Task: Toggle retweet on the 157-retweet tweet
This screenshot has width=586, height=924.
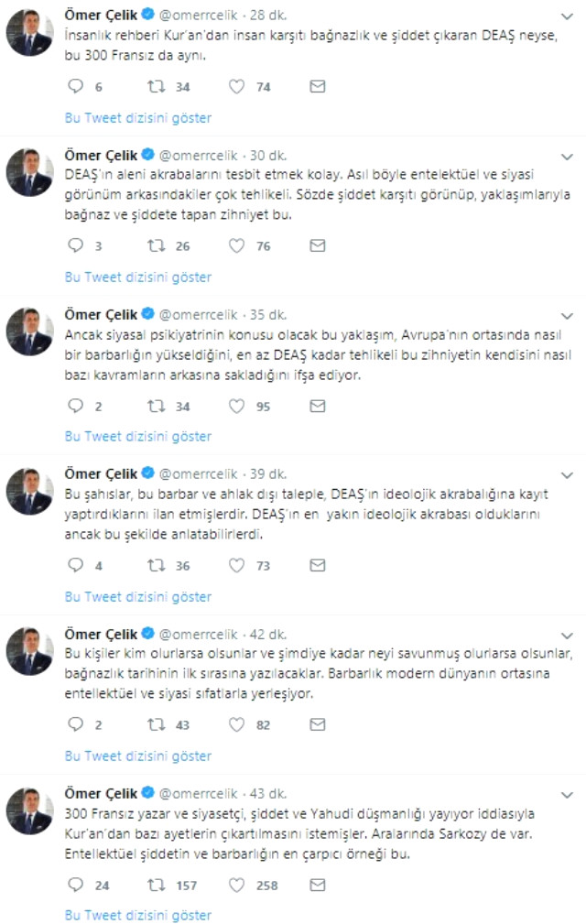Action: click(156, 885)
